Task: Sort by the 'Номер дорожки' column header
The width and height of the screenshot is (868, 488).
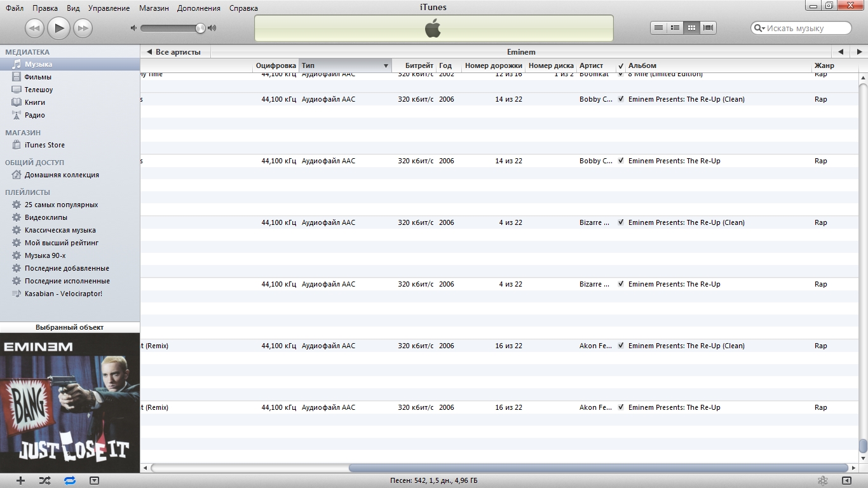Action: point(493,65)
